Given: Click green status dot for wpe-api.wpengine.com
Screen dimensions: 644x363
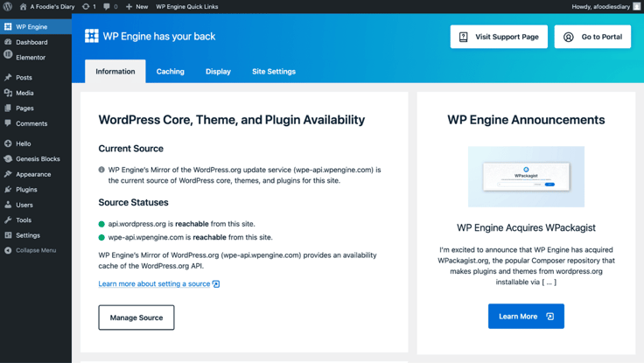Looking at the screenshot, I should [x=101, y=237].
